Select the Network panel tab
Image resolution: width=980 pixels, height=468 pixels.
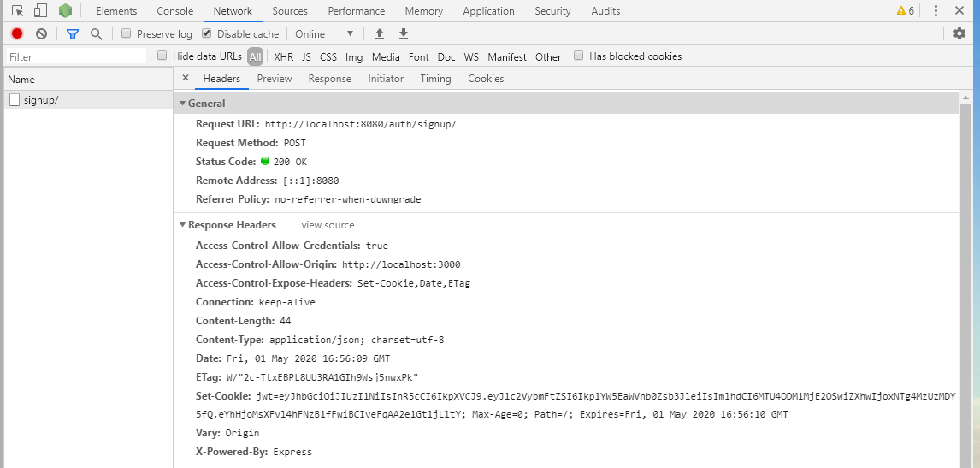pyautogui.click(x=233, y=10)
